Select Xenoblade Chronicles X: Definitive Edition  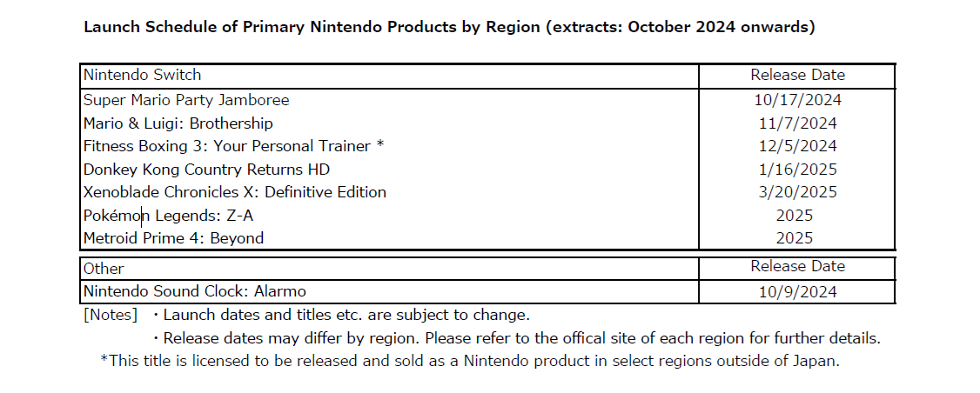tap(235, 192)
